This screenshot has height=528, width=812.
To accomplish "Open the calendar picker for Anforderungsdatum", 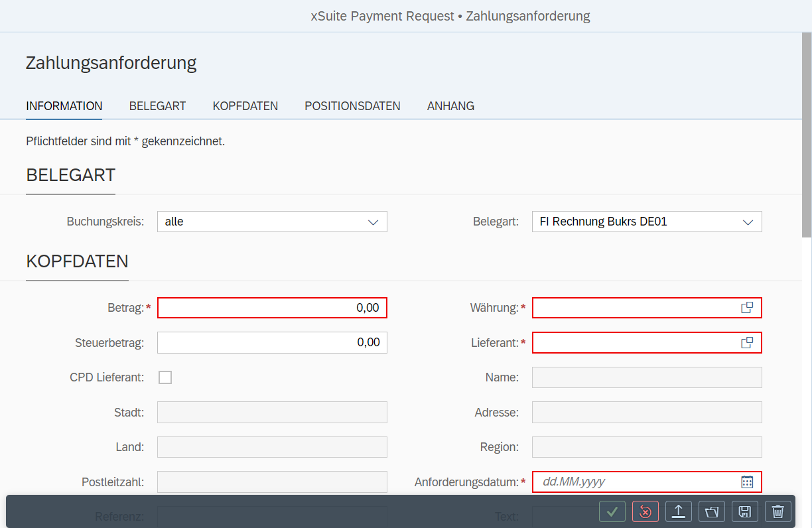I will pos(747,482).
